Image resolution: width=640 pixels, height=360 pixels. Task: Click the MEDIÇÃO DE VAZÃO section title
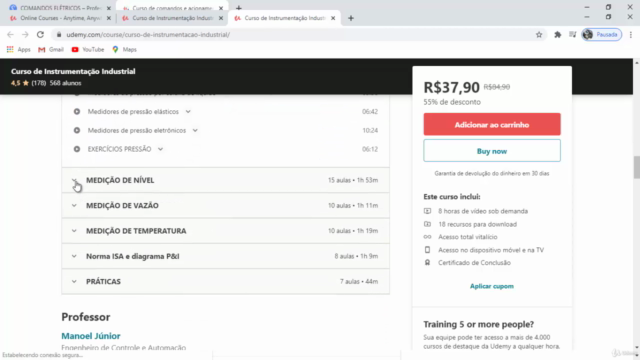(122, 205)
